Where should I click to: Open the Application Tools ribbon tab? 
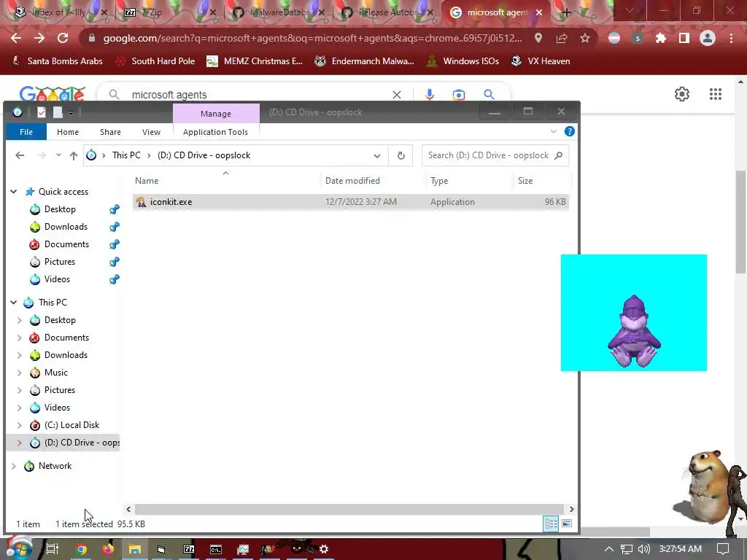click(x=215, y=132)
